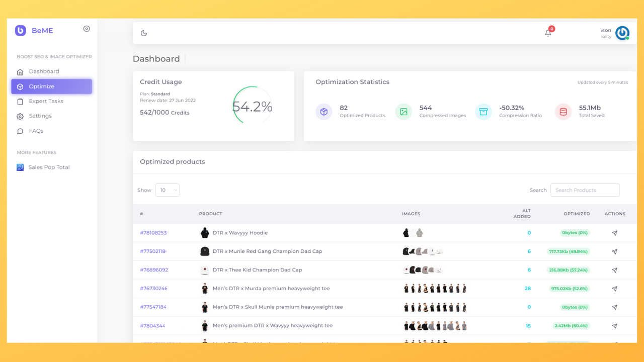Viewport: 644px width, 362px height.
Task: Click premium Wavyyy tee product thumbnail
Action: (205, 326)
